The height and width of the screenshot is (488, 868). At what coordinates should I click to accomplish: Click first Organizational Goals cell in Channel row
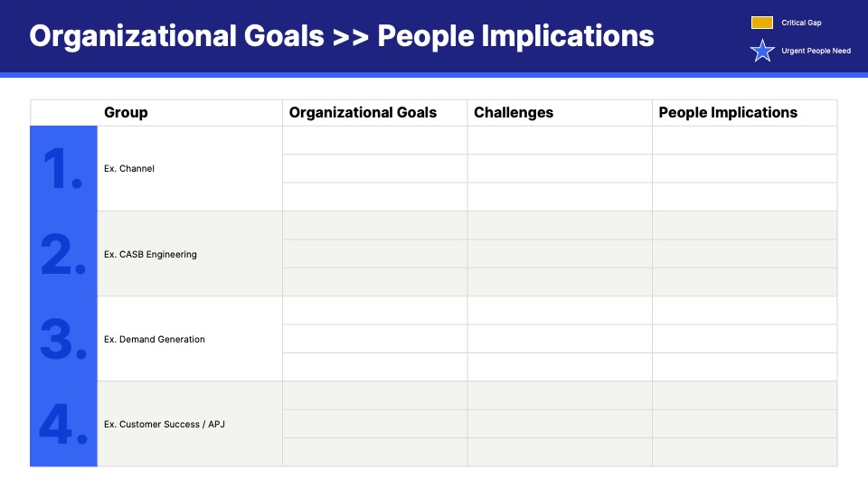(x=374, y=140)
